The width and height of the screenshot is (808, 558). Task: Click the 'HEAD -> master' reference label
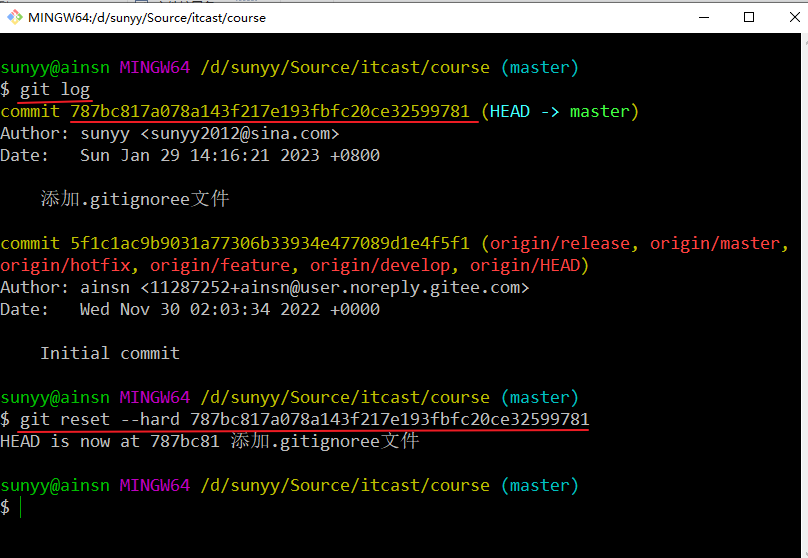pyautogui.click(x=560, y=111)
